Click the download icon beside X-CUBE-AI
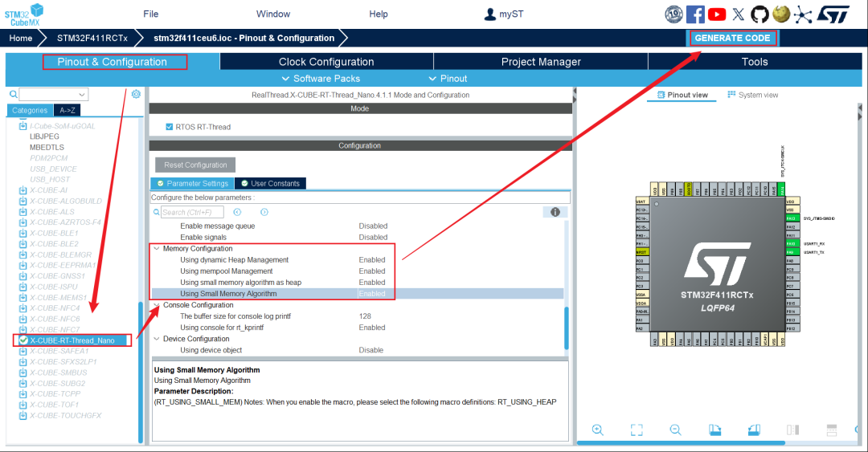 pyautogui.click(x=23, y=190)
